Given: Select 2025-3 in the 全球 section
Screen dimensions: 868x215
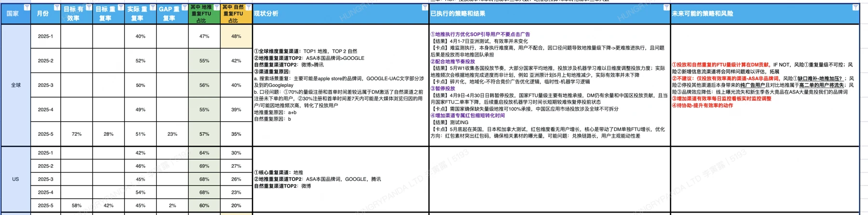Looking at the screenshot, I should pyautogui.click(x=46, y=85).
